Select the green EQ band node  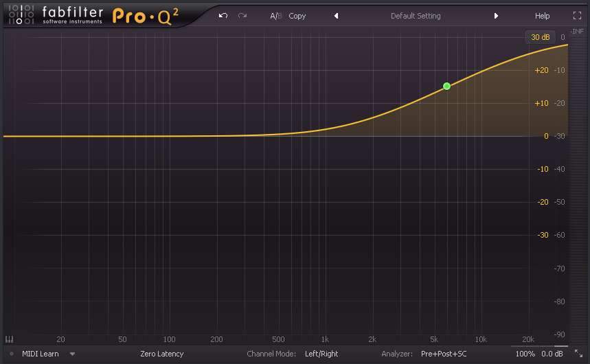point(446,87)
